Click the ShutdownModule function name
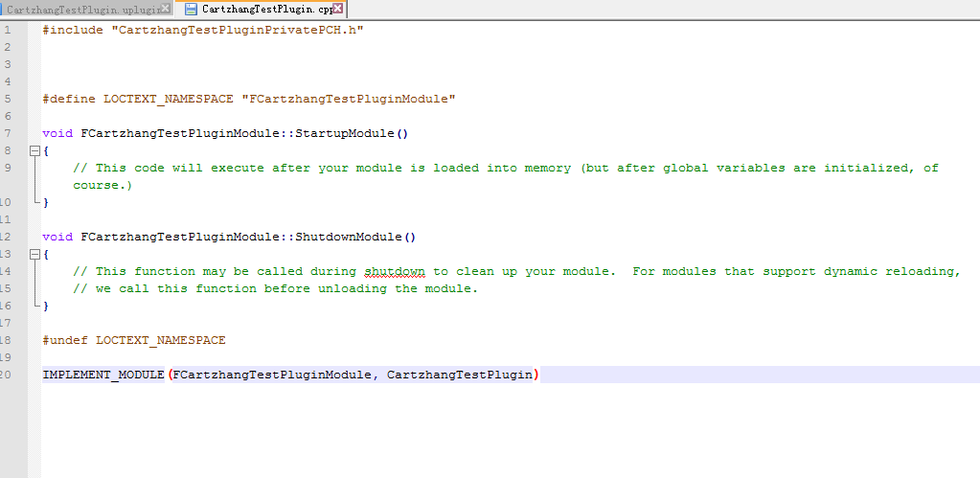 tap(349, 237)
